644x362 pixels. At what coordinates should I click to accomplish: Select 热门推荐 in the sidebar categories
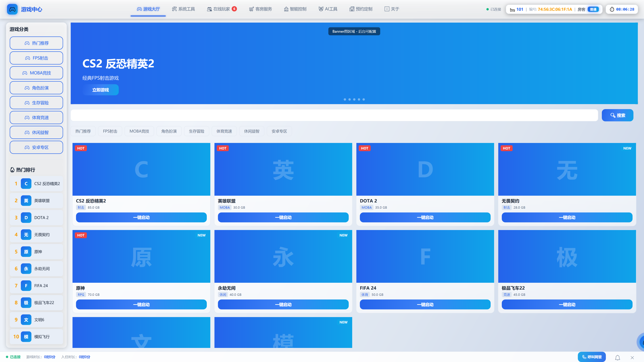click(36, 43)
